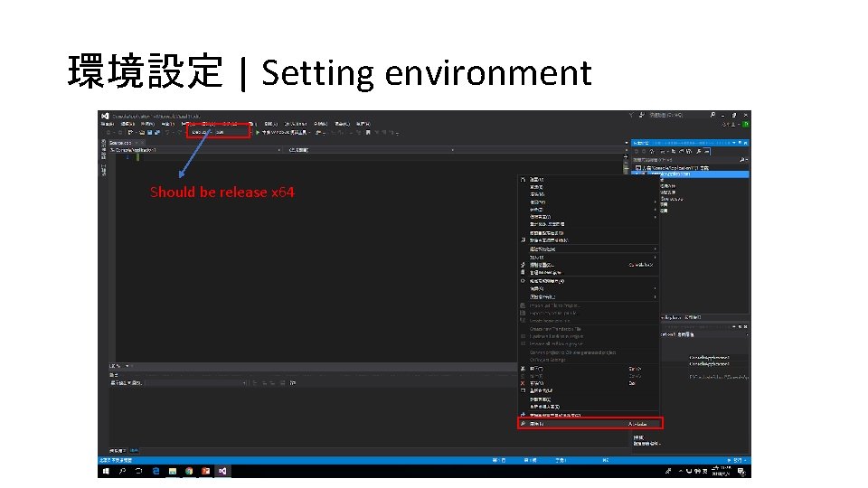Viewport: 868px width, 488px height.
Task: Select the solution root node in Solution Explorer
Action: (x=672, y=168)
